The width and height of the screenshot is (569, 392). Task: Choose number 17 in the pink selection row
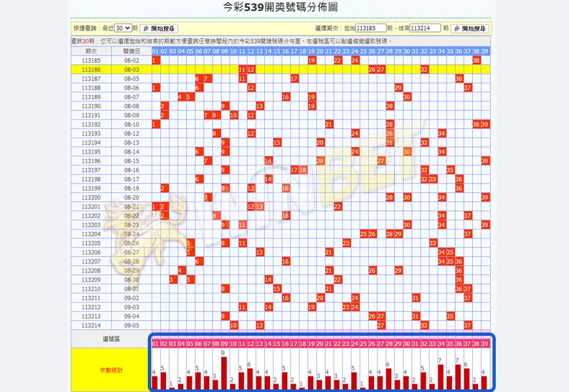tap(294, 344)
